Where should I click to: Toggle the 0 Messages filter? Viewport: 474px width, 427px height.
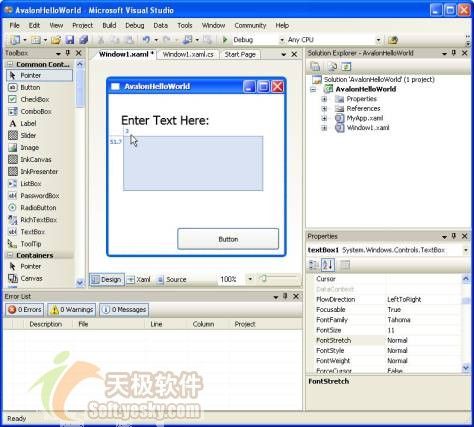[x=124, y=310]
